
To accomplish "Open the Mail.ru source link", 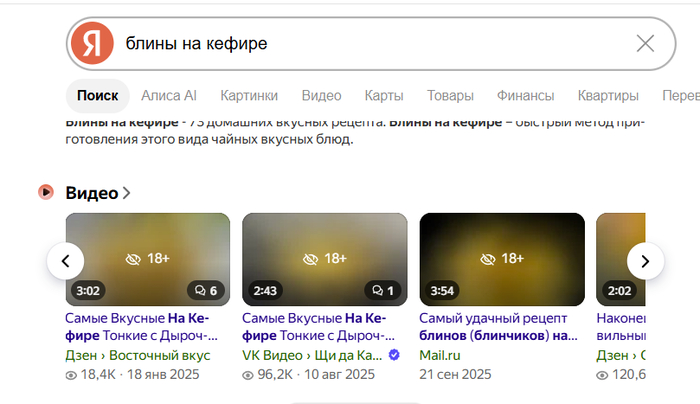I will [x=440, y=355].
